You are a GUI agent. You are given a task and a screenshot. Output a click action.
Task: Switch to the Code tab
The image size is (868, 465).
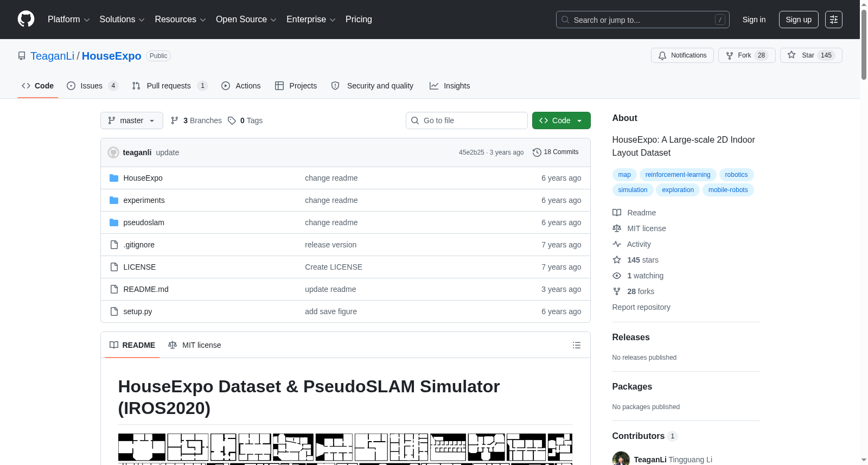click(38, 86)
